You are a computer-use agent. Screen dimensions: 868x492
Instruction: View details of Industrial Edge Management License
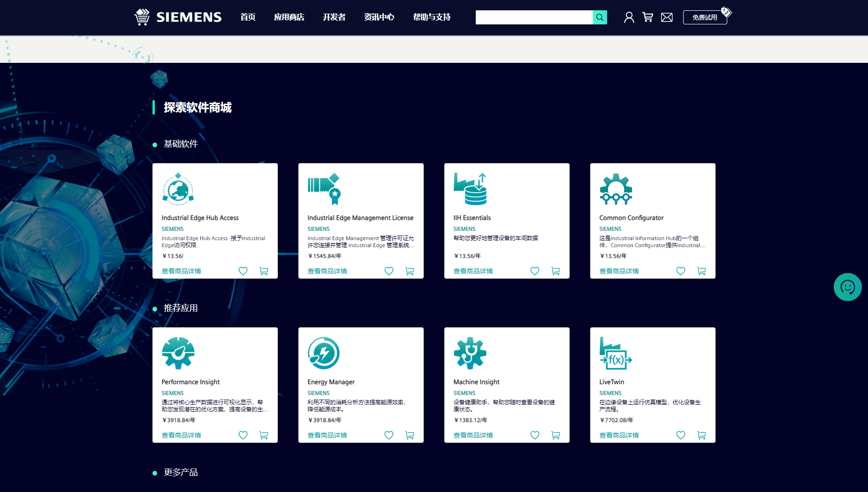point(327,271)
